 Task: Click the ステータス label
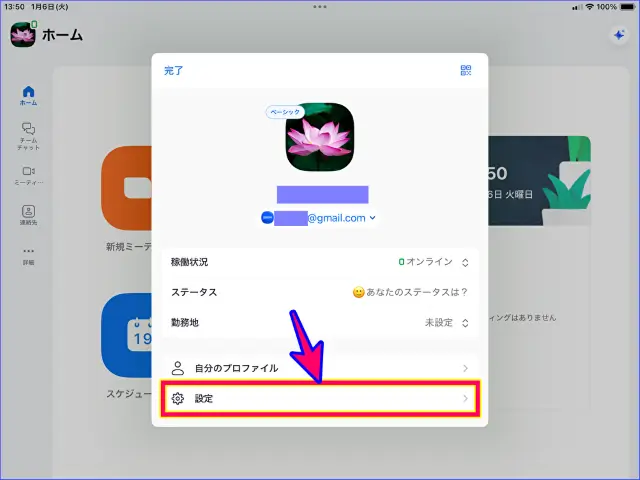point(194,292)
